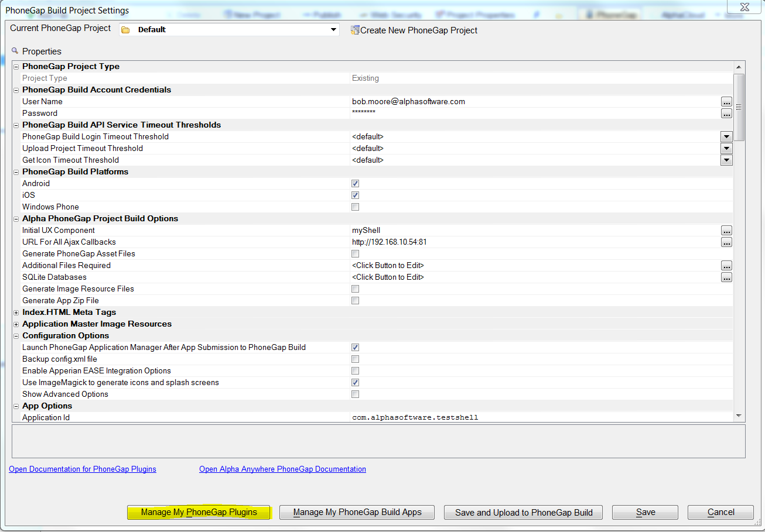Click Save and Upload to PhoneGap Build
The height and width of the screenshot is (532, 765).
tap(524, 512)
